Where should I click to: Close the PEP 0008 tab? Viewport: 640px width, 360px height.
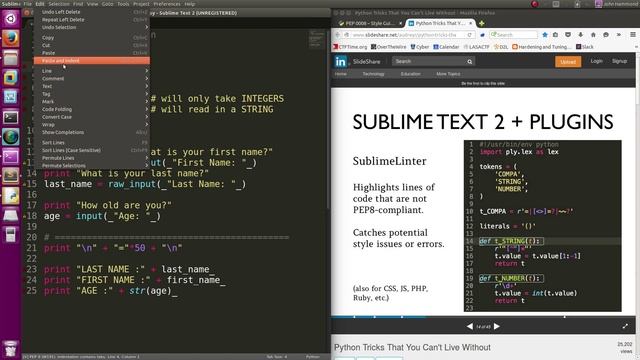click(x=400, y=23)
